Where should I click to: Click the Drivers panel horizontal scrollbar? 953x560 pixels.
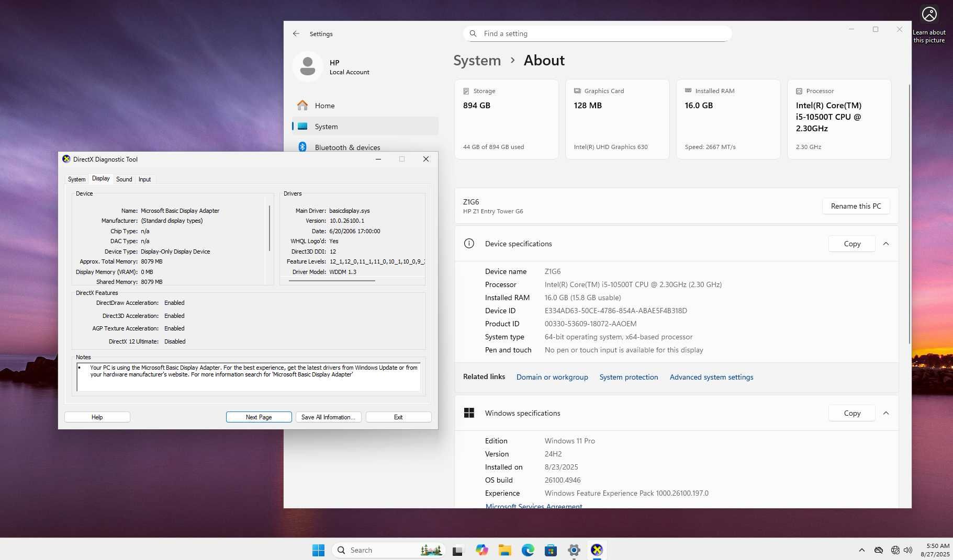[x=332, y=281]
